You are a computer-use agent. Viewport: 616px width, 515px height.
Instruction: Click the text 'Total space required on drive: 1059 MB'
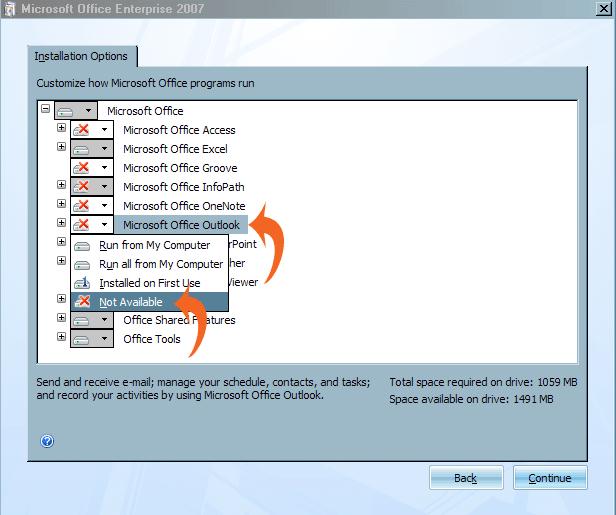(483, 382)
